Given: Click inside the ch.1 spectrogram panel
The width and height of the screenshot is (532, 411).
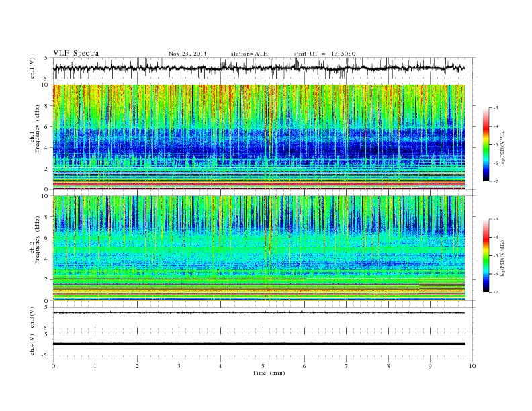Looking at the screenshot, I should tap(259, 137).
